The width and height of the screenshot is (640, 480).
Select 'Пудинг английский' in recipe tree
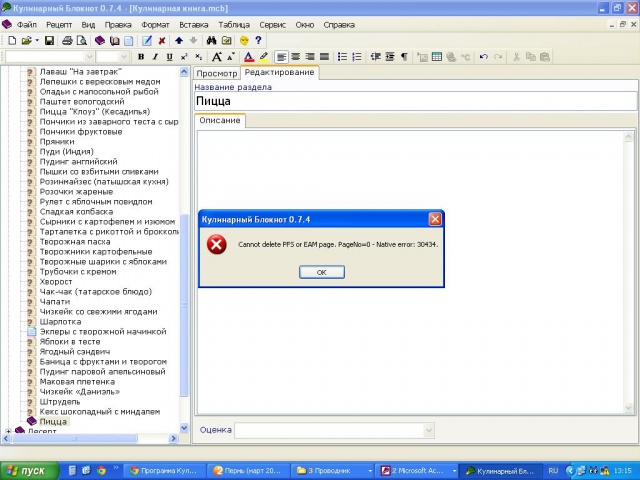[78, 162]
